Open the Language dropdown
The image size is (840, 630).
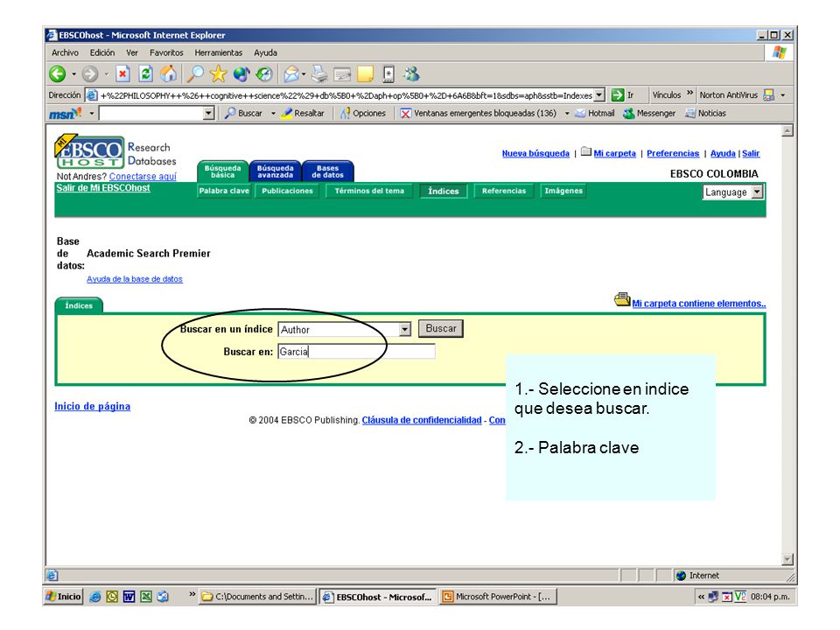point(732,192)
